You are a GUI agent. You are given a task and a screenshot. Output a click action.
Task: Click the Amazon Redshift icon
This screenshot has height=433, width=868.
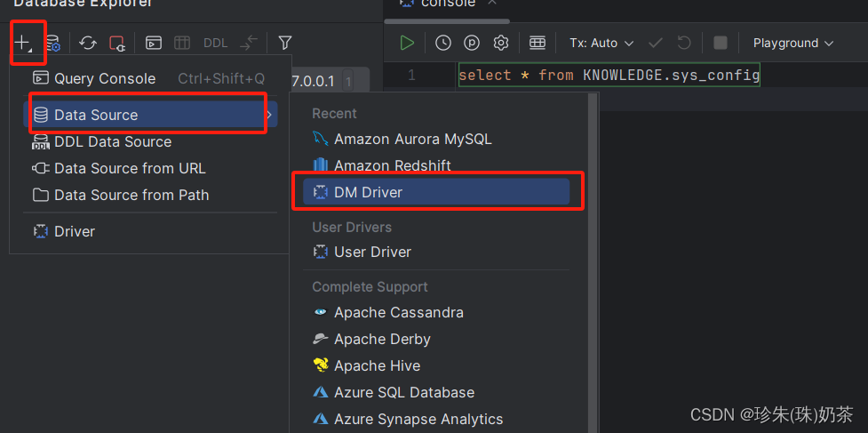click(321, 165)
